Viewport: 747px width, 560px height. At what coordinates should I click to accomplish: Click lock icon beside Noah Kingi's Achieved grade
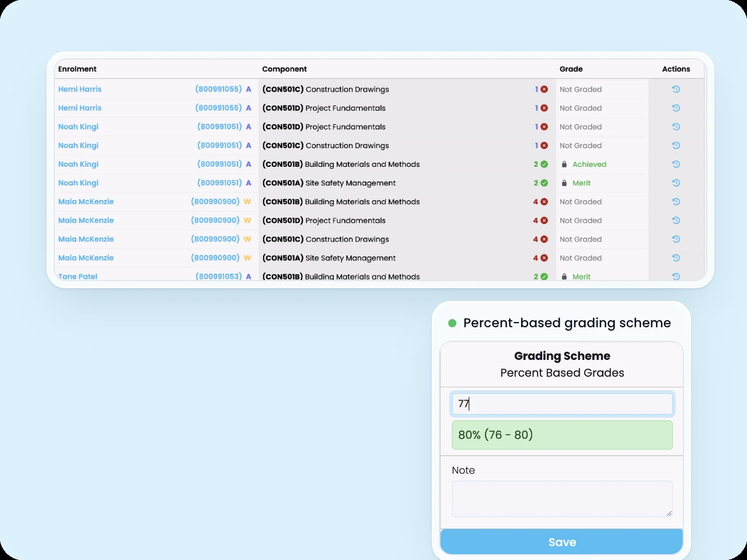564,164
